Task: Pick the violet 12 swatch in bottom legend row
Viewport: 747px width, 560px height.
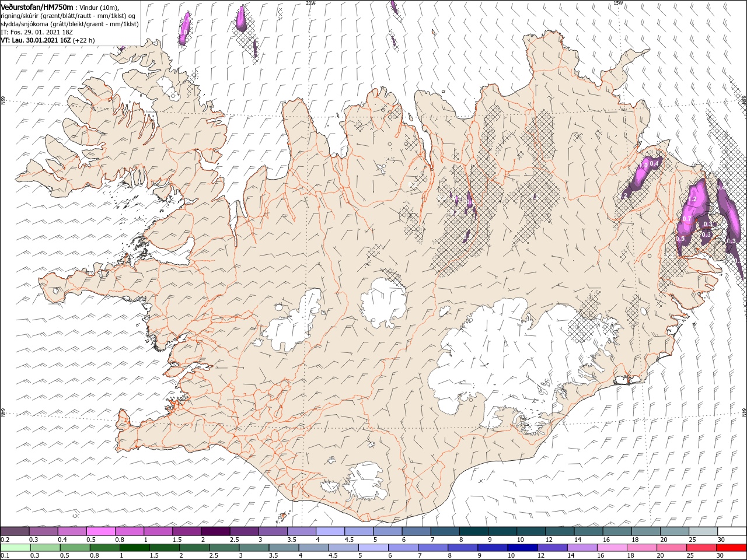Action: [553, 548]
